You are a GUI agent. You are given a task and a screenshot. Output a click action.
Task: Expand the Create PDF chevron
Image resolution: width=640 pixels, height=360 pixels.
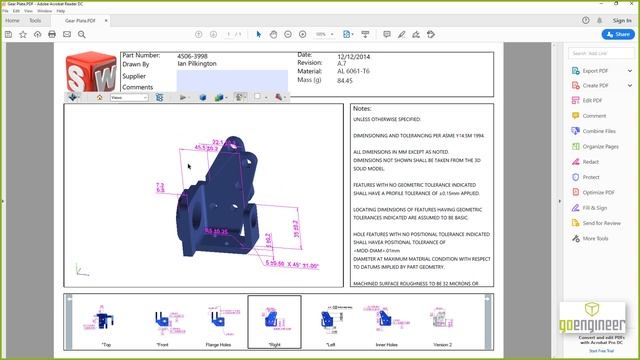point(630,86)
